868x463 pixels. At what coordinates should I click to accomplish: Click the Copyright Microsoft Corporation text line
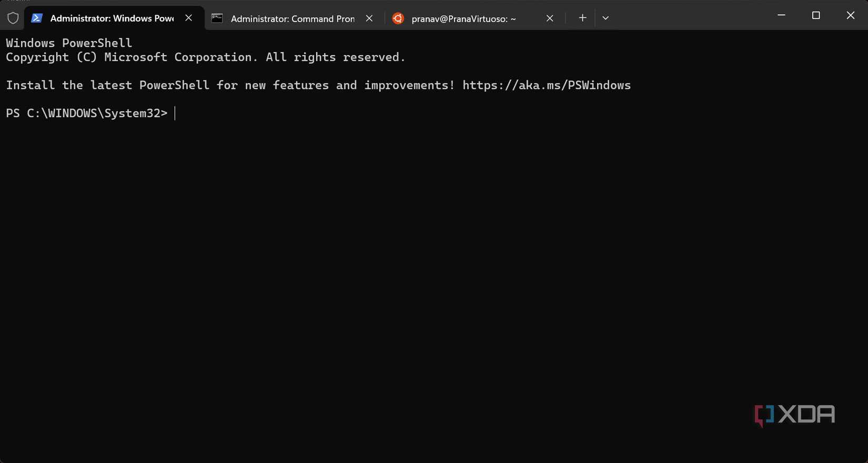pos(205,57)
